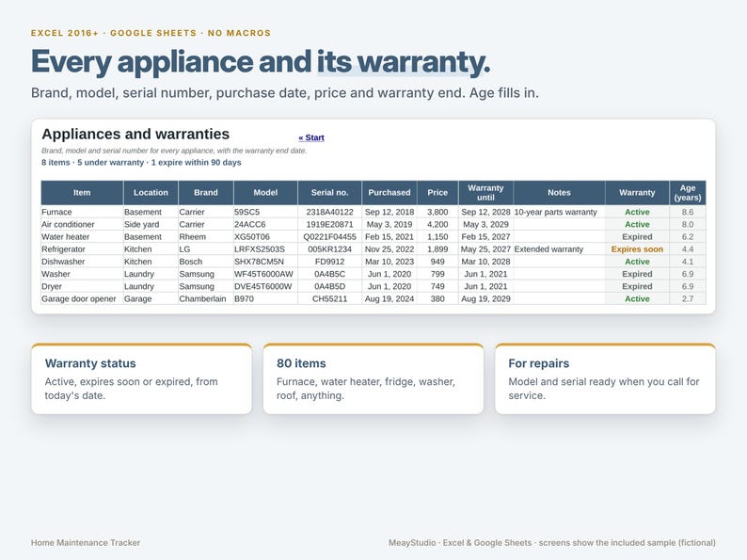Click the Expires soon status cell

[x=637, y=249]
